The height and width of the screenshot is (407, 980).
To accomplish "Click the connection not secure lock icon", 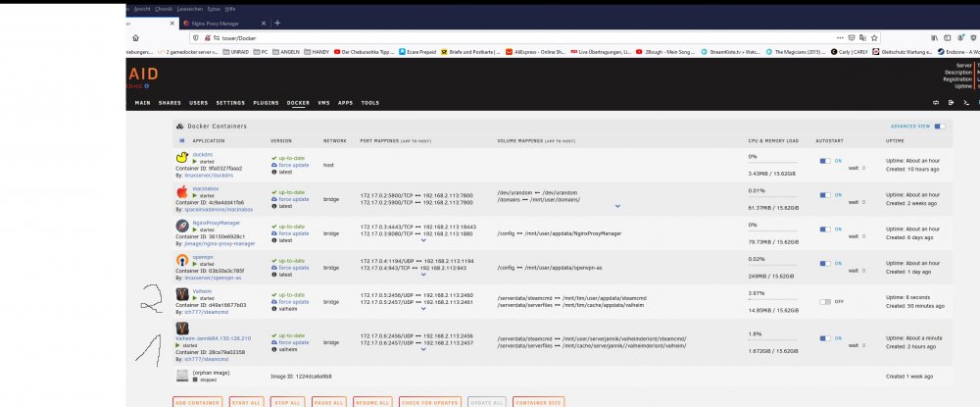I will (x=208, y=38).
